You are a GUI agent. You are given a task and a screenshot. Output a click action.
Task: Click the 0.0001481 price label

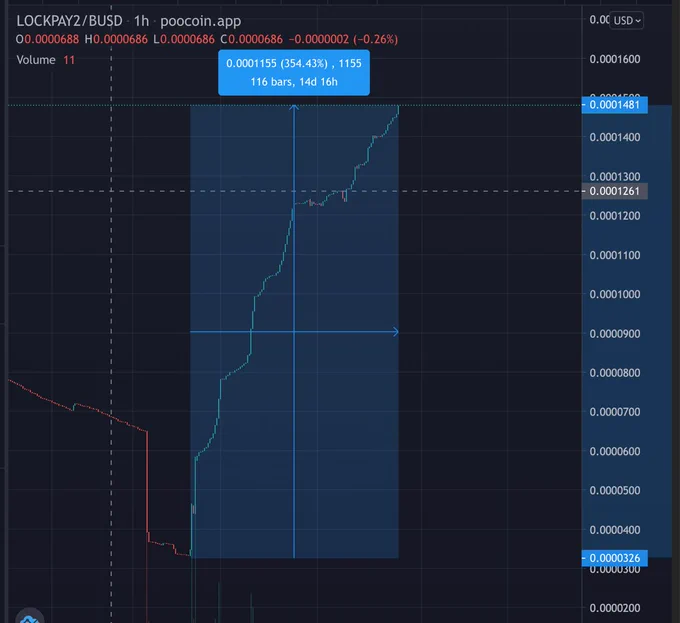tap(615, 105)
